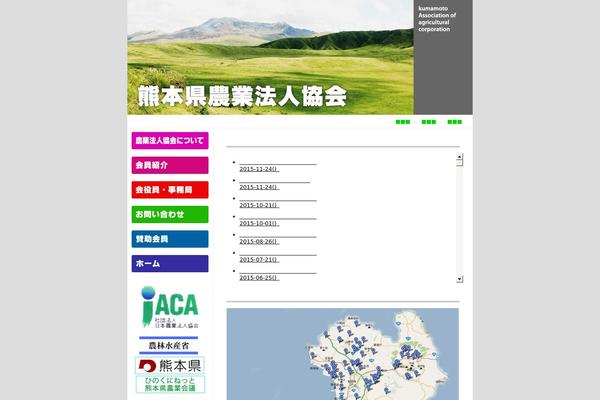Image resolution: width=600 pixels, height=400 pixels.
Task: Open the 2015-10-01 news entry
Action: click(259, 223)
